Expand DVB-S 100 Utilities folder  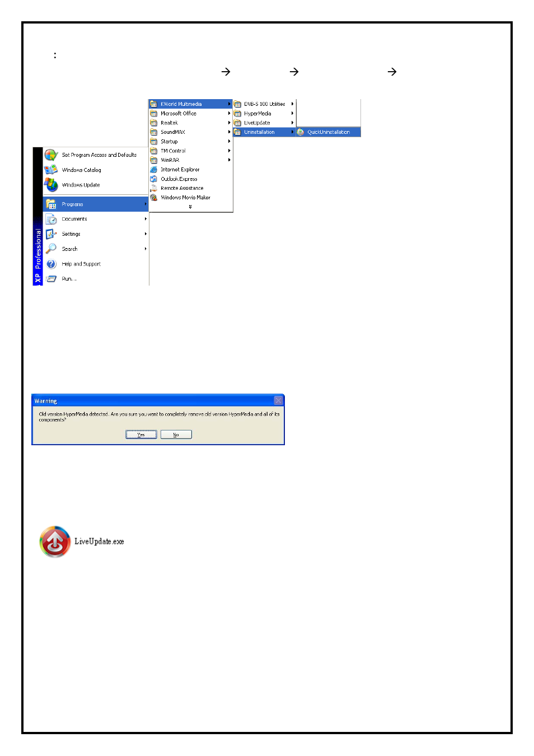(x=264, y=104)
